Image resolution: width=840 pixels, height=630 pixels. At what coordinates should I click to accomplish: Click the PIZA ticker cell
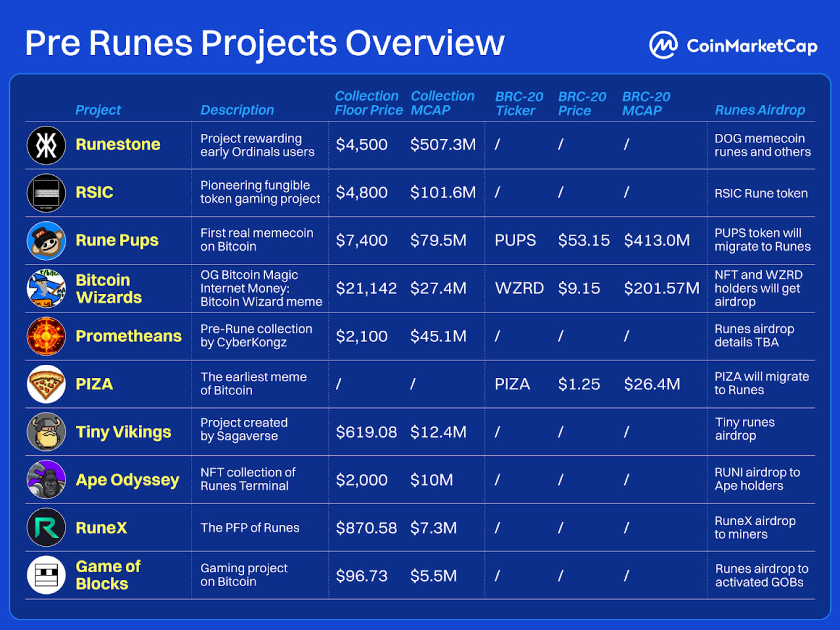[512, 384]
